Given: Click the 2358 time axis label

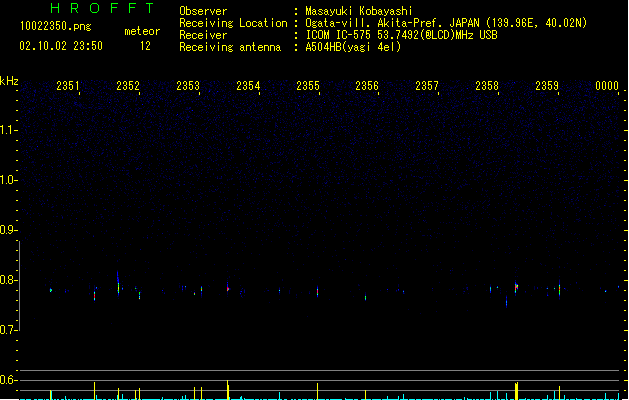Looking at the screenshot, I should [x=487, y=85].
